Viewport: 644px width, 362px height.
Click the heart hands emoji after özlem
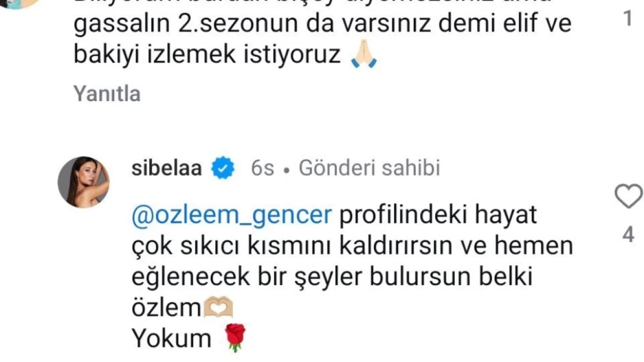(x=217, y=308)
